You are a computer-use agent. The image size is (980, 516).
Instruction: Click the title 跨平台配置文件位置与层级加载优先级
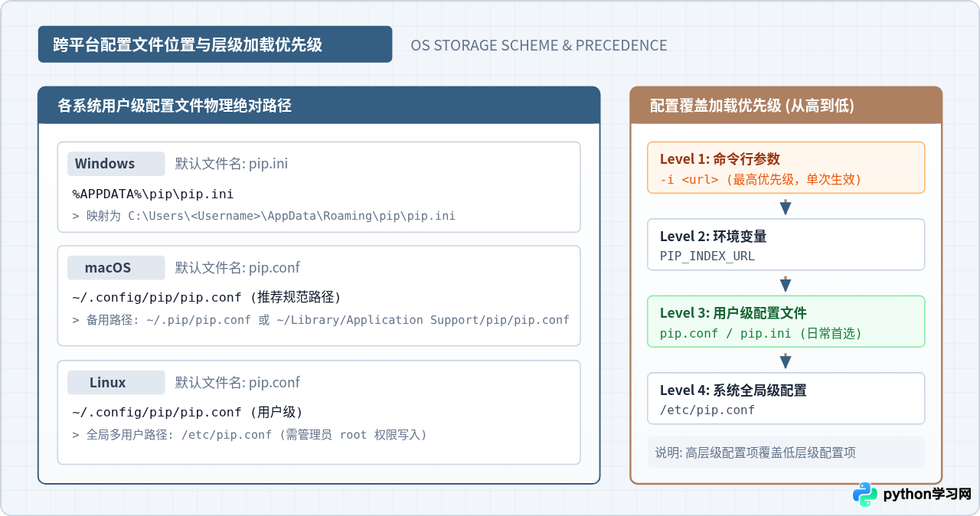[188, 45]
